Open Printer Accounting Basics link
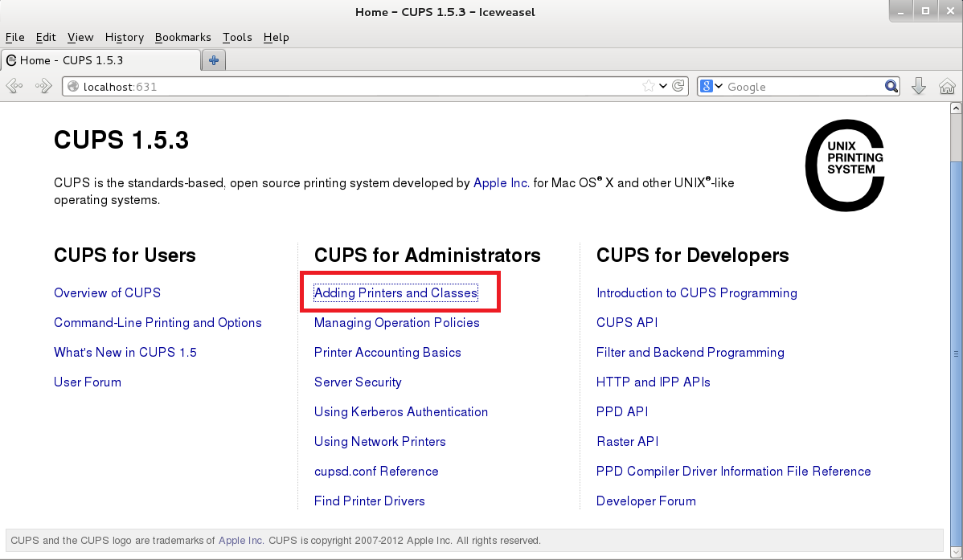This screenshot has height=560, width=963. (x=387, y=353)
